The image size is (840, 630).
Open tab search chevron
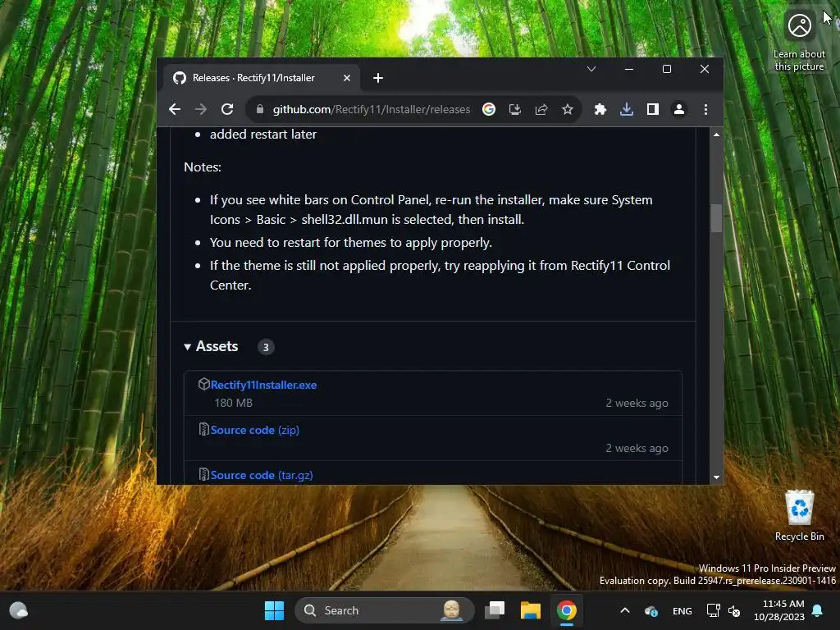pyautogui.click(x=591, y=69)
